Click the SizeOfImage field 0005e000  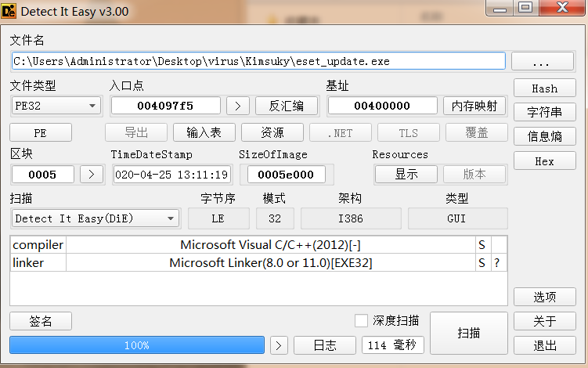tap(286, 175)
